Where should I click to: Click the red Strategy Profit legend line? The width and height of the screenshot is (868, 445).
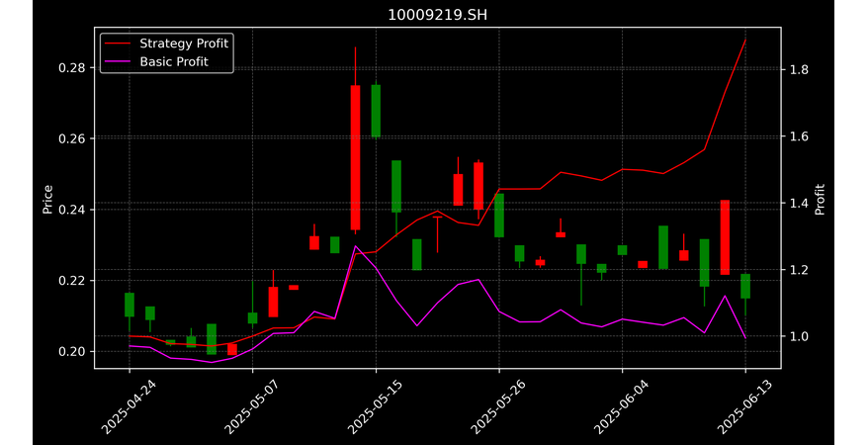pyautogui.click(x=118, y=44)
